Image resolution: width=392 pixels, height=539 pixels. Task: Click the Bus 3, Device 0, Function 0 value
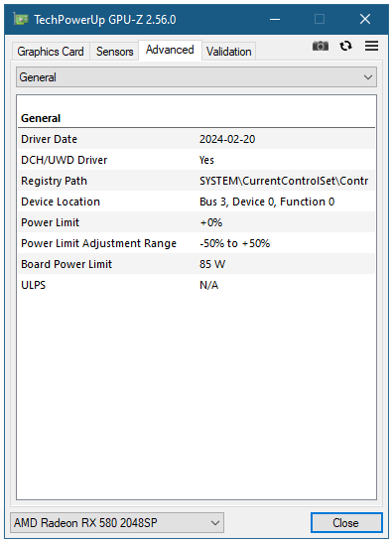click(x=267, y=202)
